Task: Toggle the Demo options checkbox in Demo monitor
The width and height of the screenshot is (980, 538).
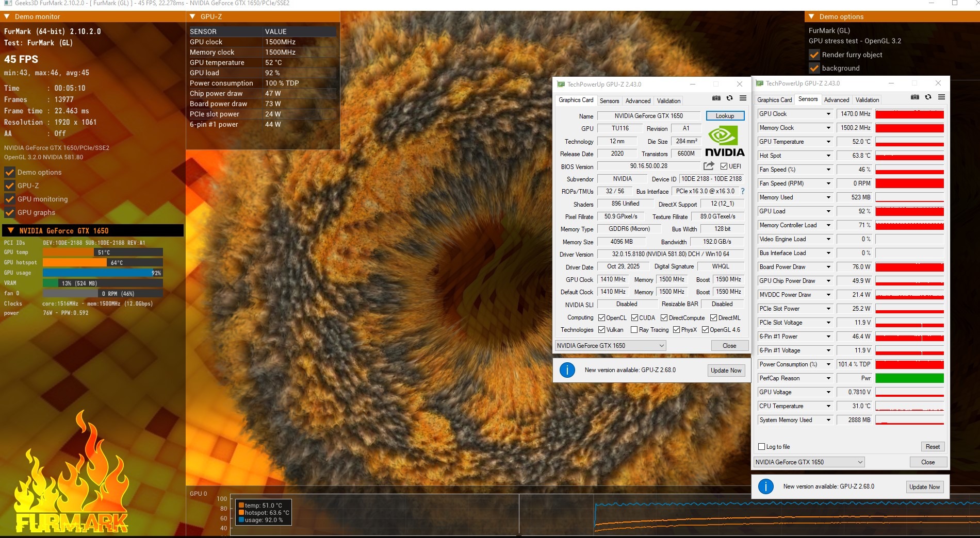Action: pyautogui.click(x=9, y=172)
